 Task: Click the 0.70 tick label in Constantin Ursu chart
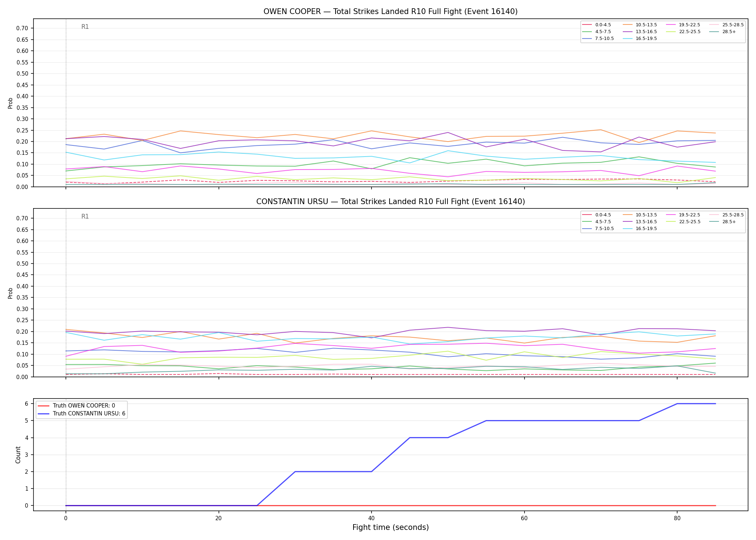(22, 218)
